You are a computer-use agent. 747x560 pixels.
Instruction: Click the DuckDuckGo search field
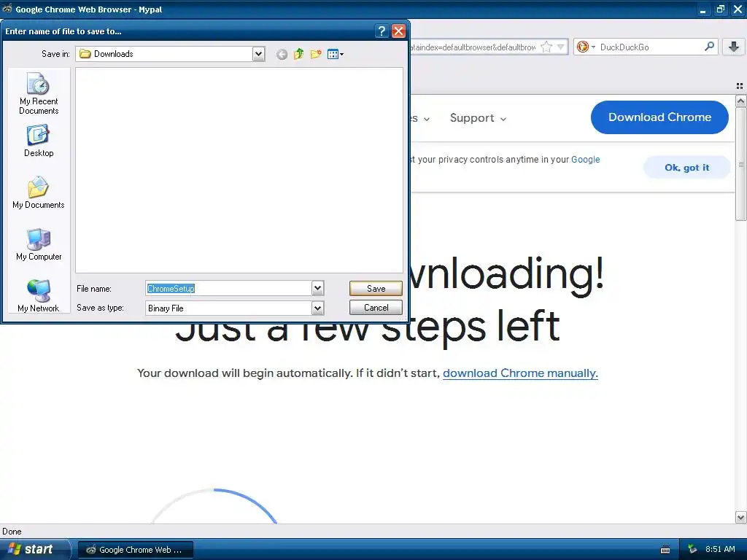tap(649, 47)
